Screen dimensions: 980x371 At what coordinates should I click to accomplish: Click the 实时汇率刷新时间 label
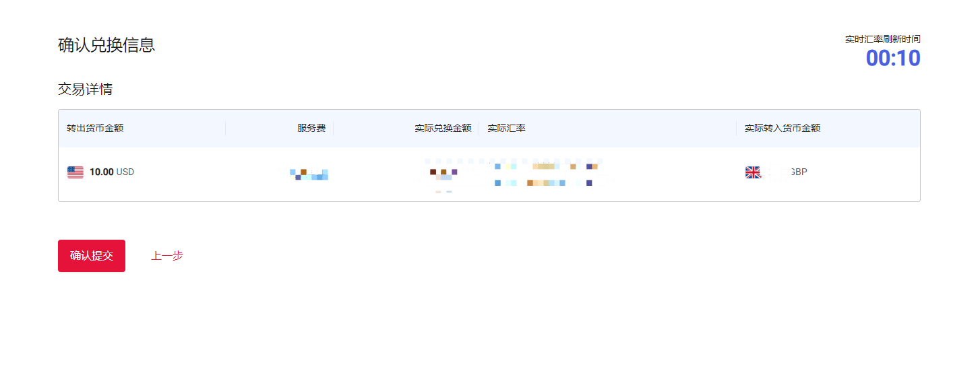click(x=882, y=40)
